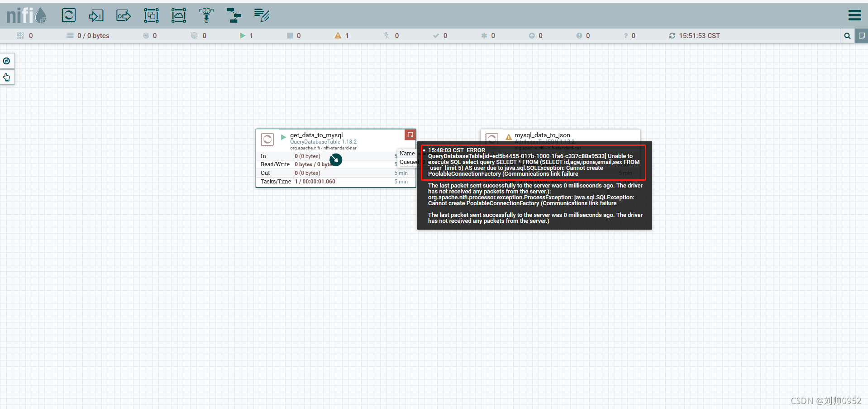Screen dimensions: 868x409
Task: Open the bulletin board icon in status bar
Action: coord(862,36)
